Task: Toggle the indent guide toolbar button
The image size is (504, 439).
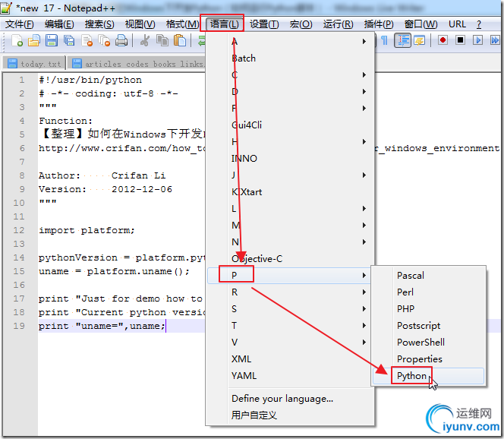Action: 402,40
